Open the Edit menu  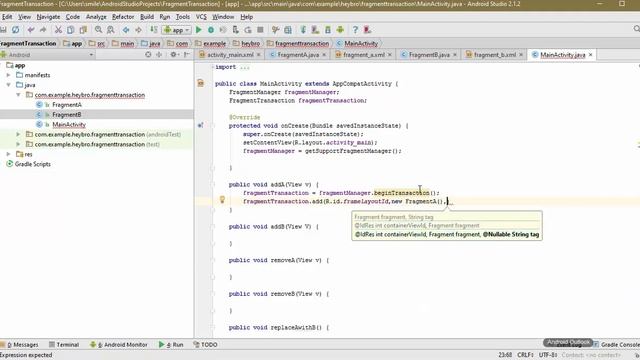pos(7,17)
